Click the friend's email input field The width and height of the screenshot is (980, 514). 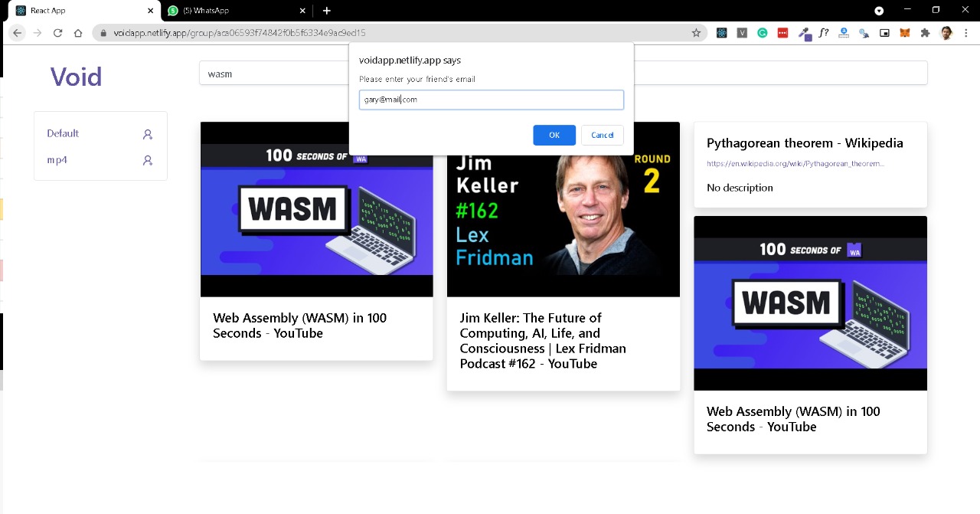click(x=492, y=100)
